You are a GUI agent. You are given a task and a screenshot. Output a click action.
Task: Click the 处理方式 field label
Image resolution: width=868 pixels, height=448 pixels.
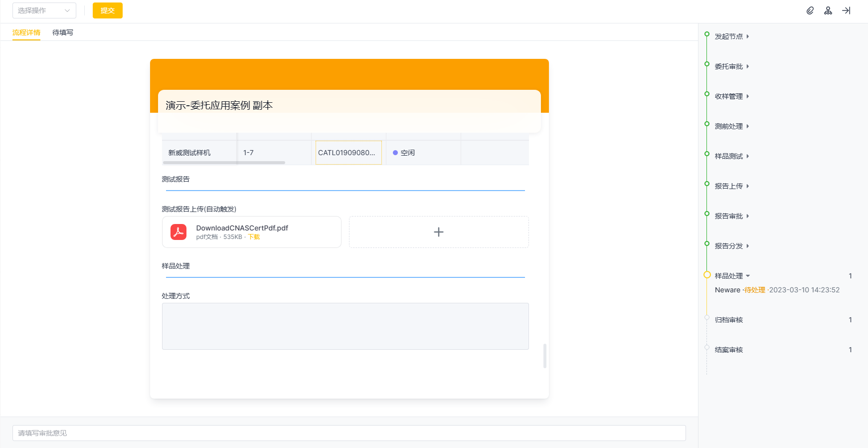(x=175, y=296)
